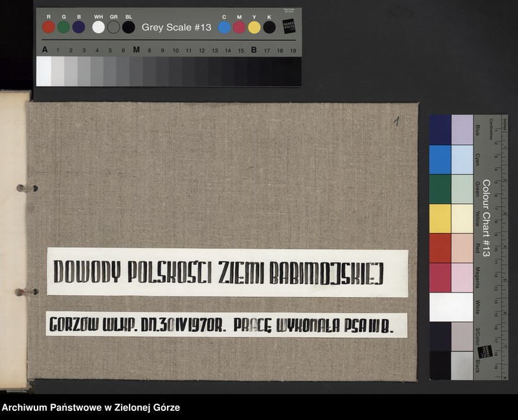Click the 'Yellow' label on colour chart
The height and width of the screenshot is (420, 518).
click(478, 219)
